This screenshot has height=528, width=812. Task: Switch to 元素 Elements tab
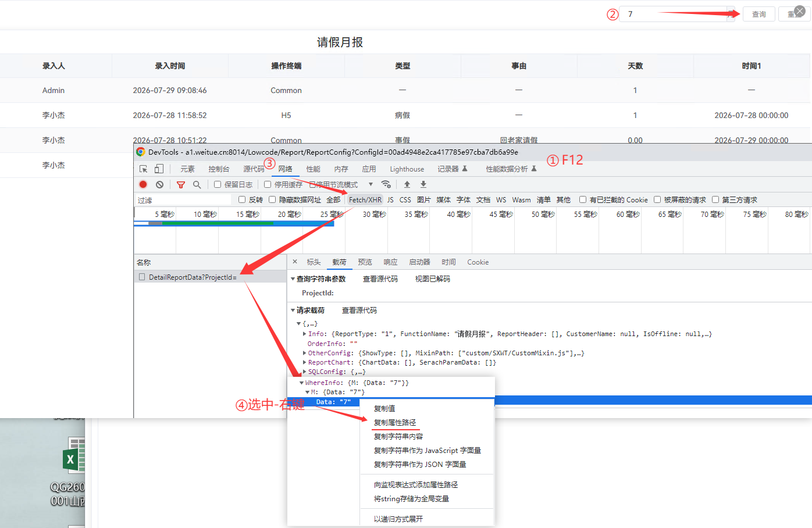coord(187,169)
